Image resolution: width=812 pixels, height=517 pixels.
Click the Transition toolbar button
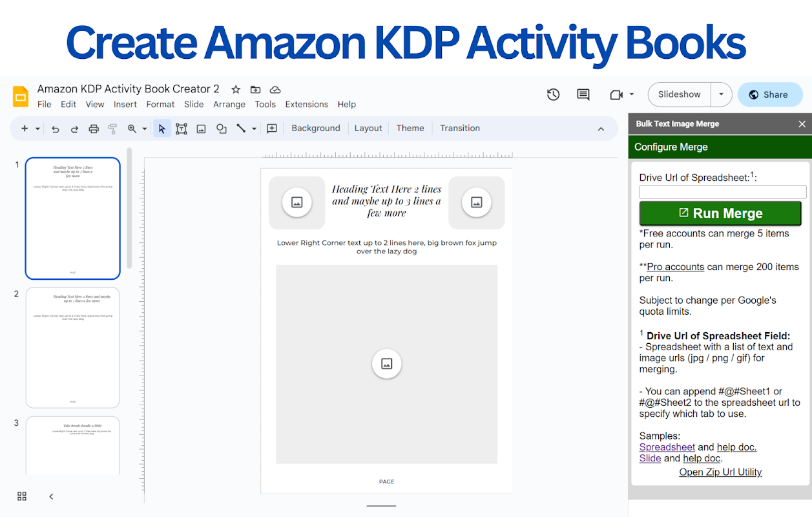click(x=460, y=128)
